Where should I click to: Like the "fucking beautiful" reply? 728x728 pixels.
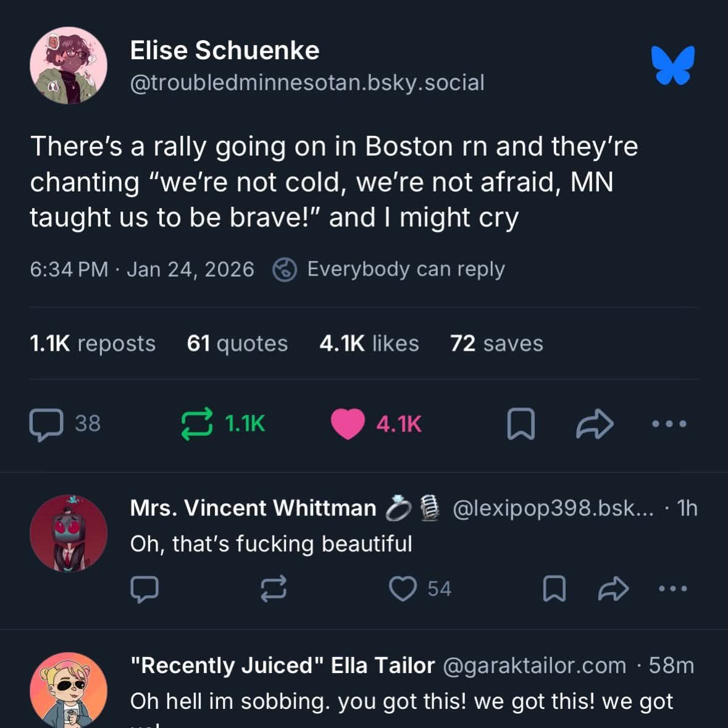(403, 588)
